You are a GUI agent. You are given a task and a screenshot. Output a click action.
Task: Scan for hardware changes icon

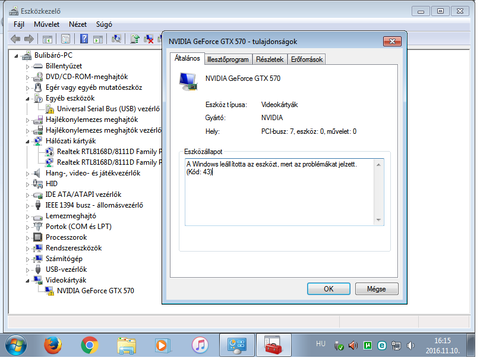(116, 39)
